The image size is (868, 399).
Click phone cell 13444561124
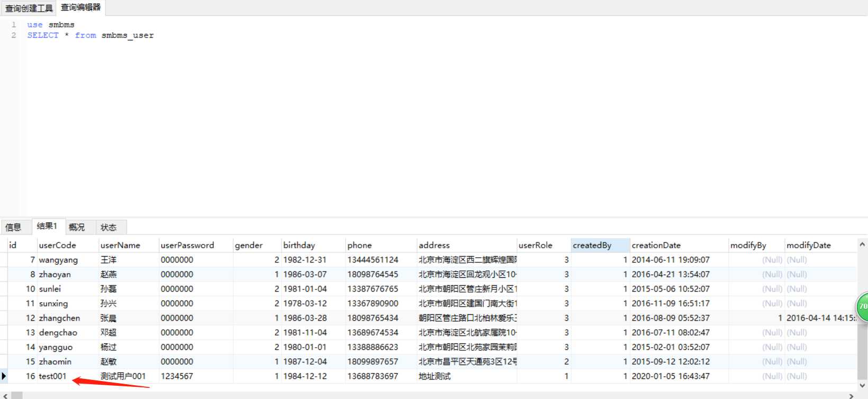click(381, 260)
